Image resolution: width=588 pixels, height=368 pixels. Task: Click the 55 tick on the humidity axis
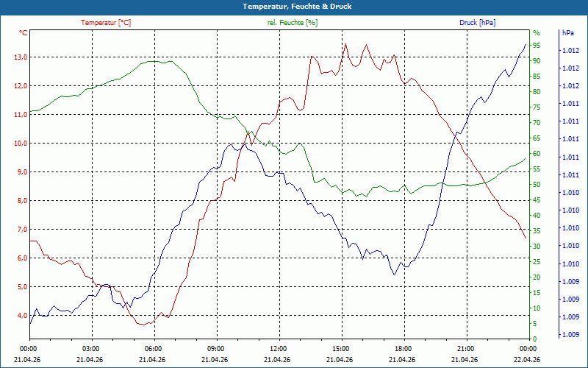tap(537, 169)
